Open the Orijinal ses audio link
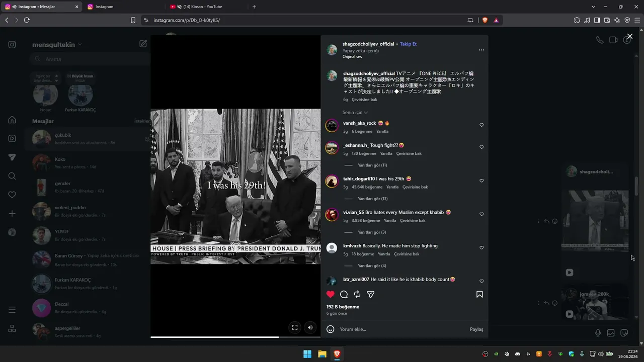This screenshot has height=362, width=644. (x=352, y=57)
